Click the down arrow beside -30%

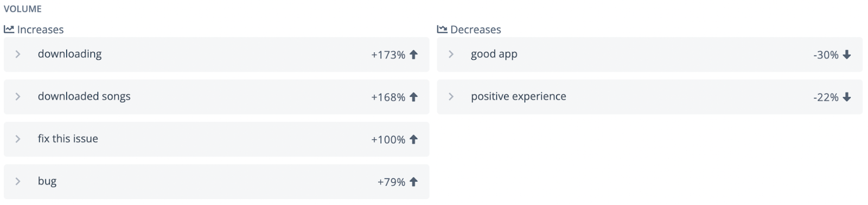[x=847, y=54]
